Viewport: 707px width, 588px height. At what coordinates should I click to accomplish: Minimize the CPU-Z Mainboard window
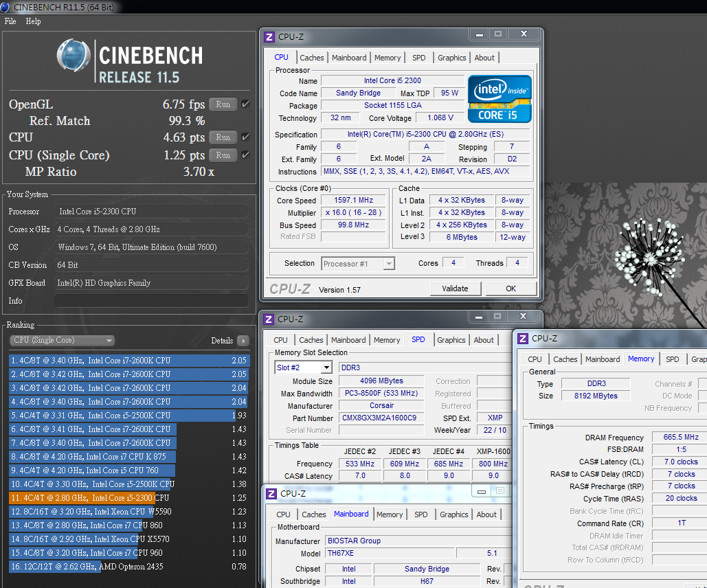482,491
